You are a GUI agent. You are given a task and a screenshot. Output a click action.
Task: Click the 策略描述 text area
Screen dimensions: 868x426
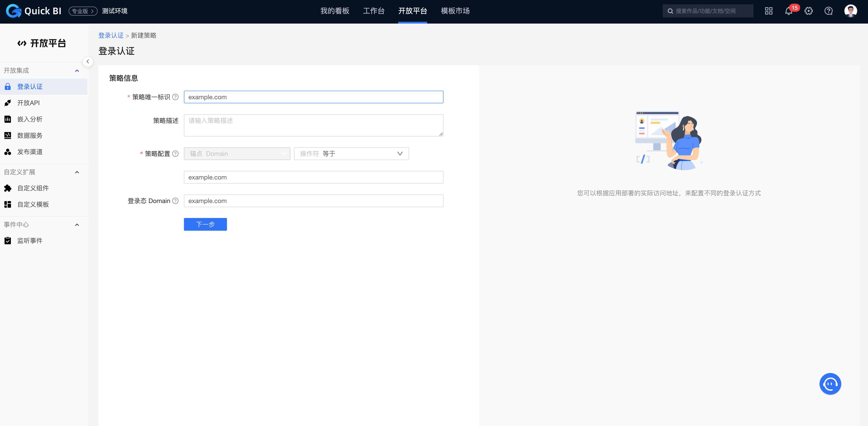(x=313, y=125)
